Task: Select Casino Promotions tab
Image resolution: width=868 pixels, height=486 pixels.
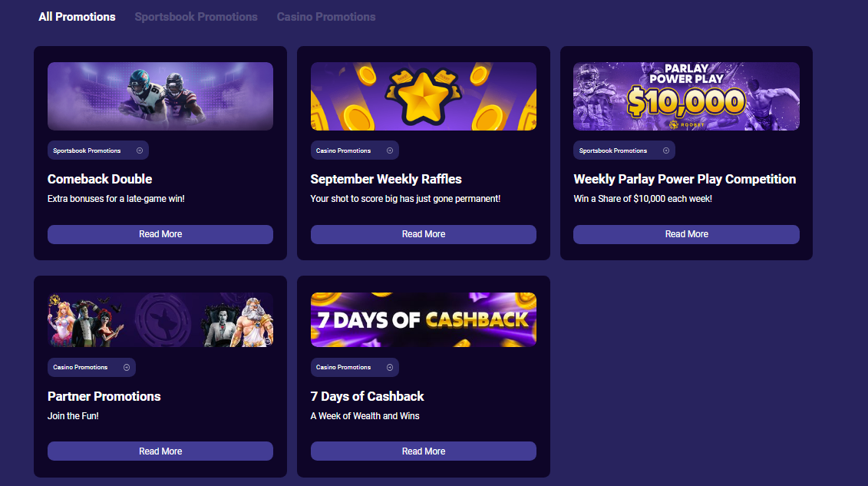Action: (x=326, y=16)
